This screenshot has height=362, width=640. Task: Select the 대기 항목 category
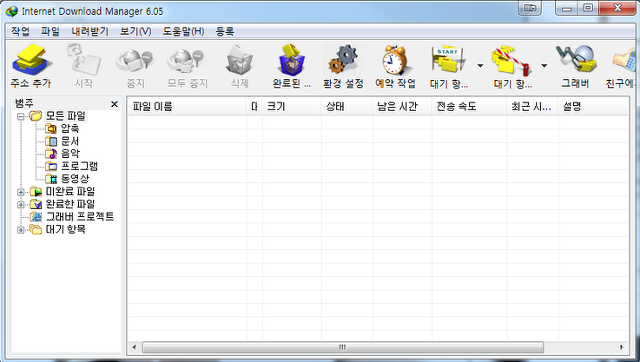coord(65,229)
